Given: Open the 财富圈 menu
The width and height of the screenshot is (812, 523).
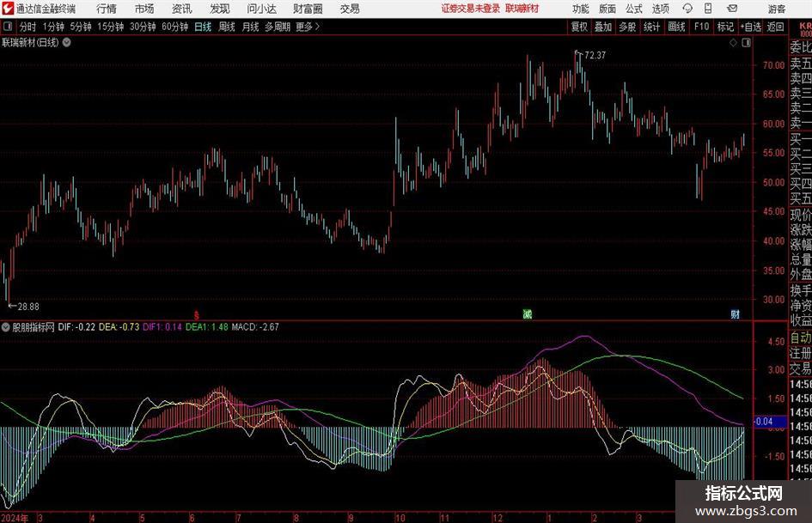Looking at the screenshot, I should point(308,9).
